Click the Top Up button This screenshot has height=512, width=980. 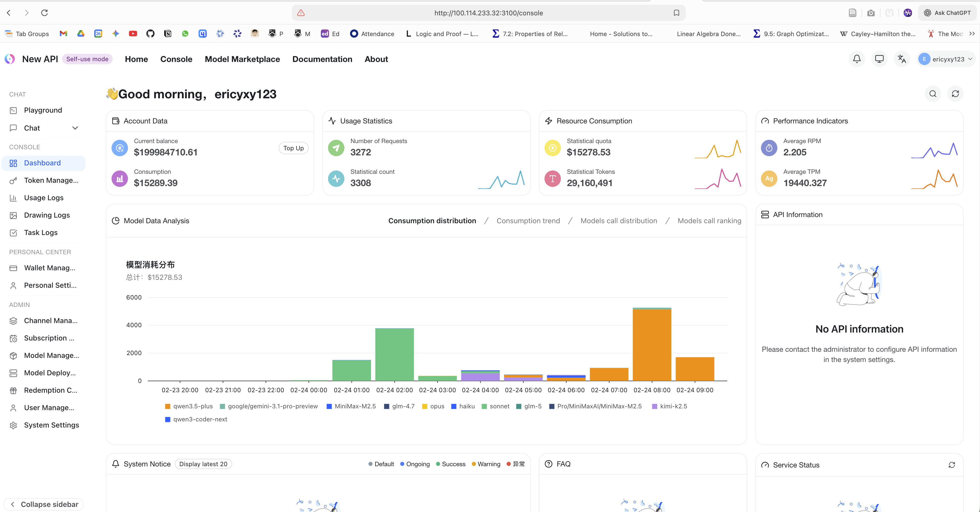pyautogui.click(x=293, y=148)
